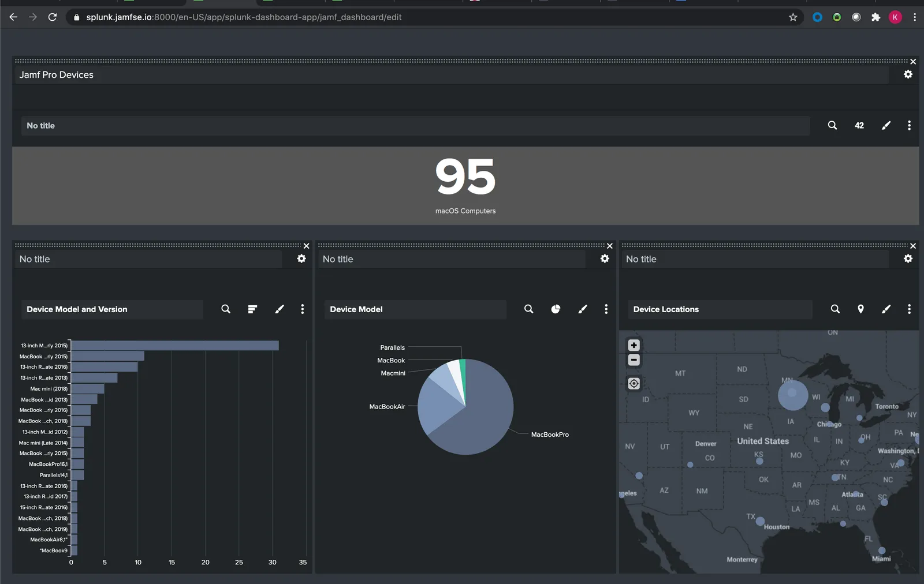The image size is (924, 584).
Task: Click the Houston marker on the map
Action: 760,521
